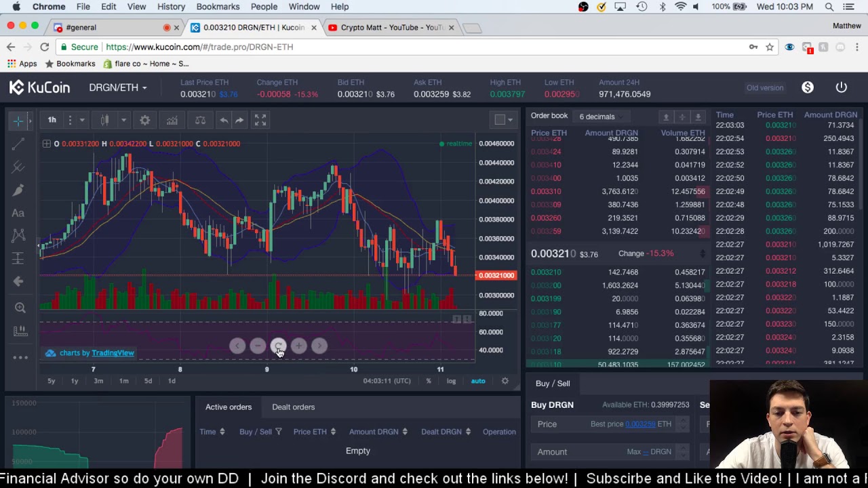Open more drawing tools (three dots)
This screenshot has height=488, width=868.
20,357
